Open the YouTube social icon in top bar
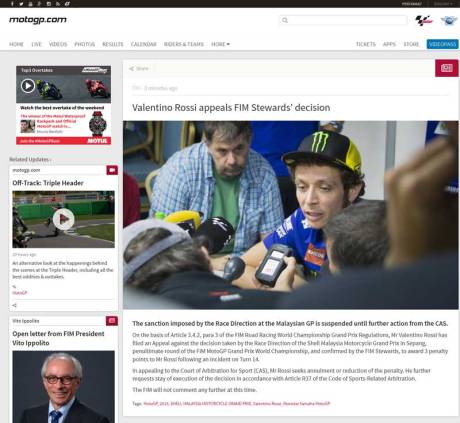 point(30,4)
